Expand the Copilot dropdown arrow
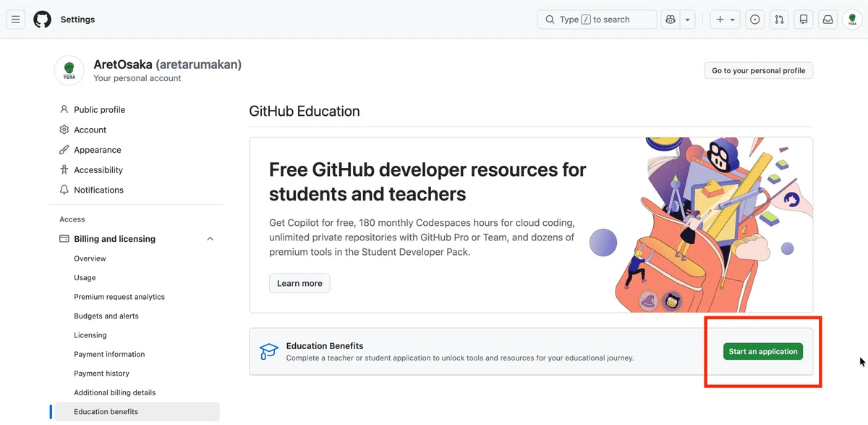 tap(688, 20)
